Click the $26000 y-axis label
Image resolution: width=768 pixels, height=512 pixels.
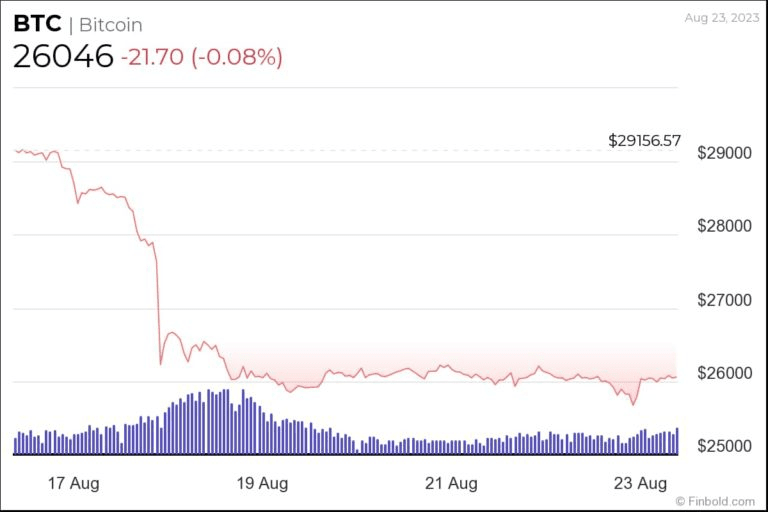pyautogui.click(x=724, y=373)
